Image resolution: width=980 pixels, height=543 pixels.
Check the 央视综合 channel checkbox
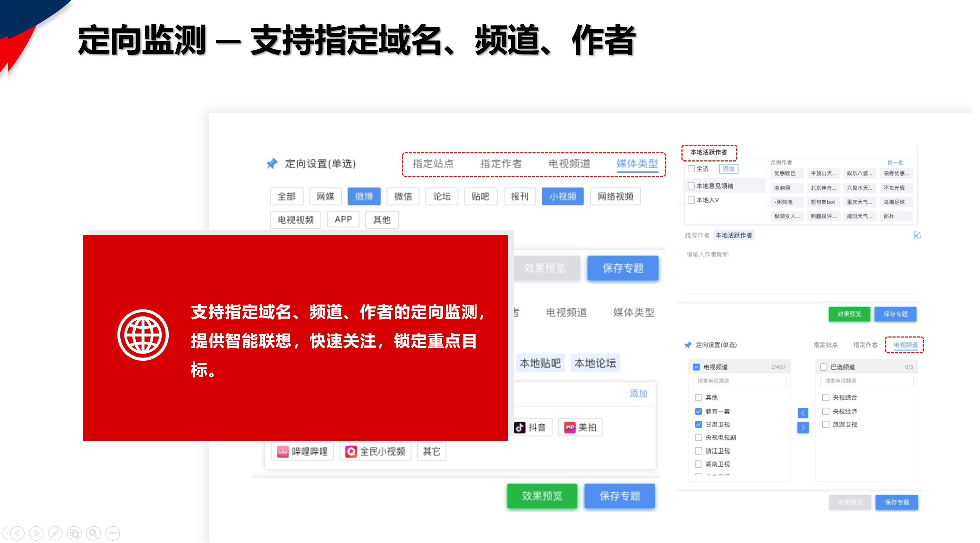point(825,397)
